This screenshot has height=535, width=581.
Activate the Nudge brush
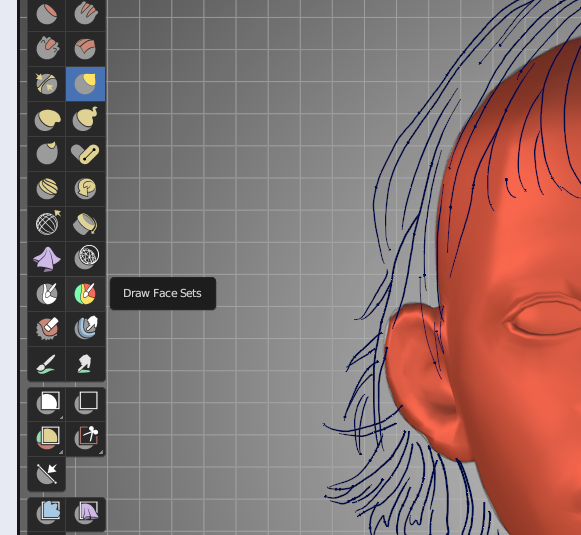(x=47, y=189)
